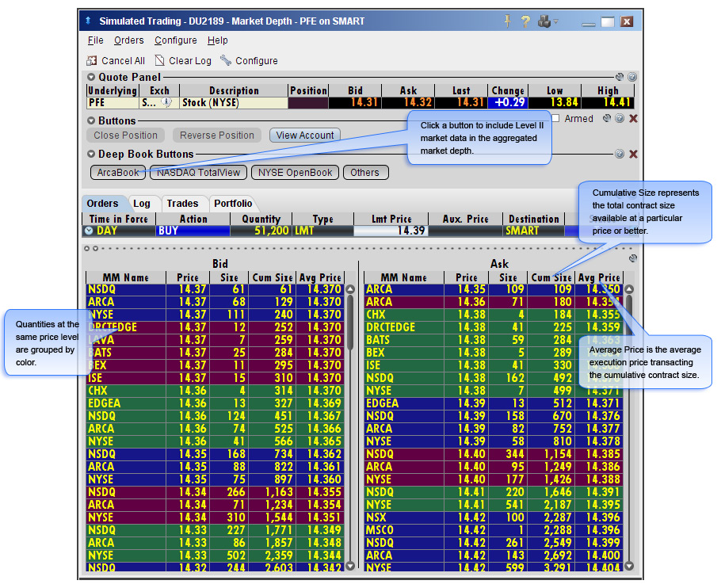
Task: Open the Configure menu
Action: (176, 40)
